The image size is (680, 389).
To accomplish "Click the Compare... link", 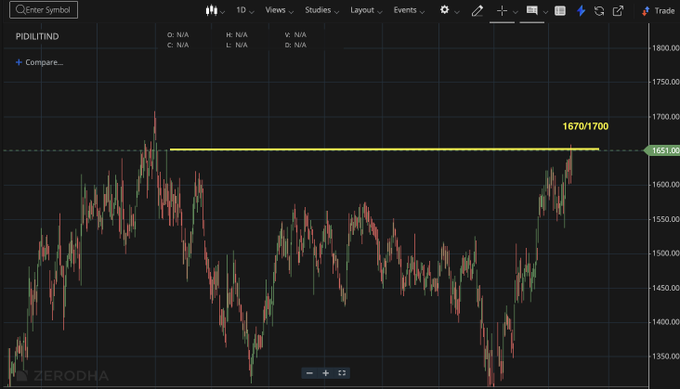I will pos(44,62).
